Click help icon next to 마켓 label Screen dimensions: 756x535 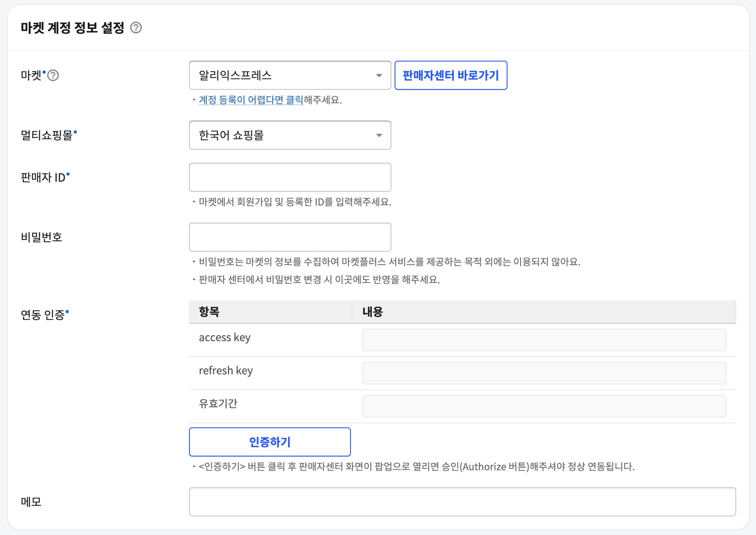pyautogui.click(x=53, y=75)
